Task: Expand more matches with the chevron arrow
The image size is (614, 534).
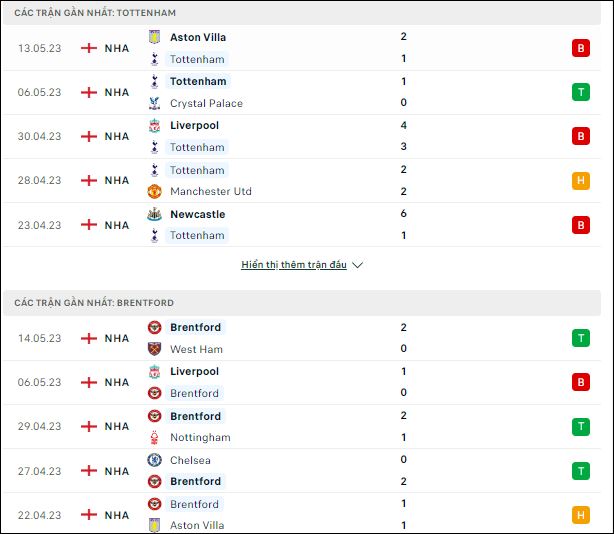Action: [x=358, y=265]
